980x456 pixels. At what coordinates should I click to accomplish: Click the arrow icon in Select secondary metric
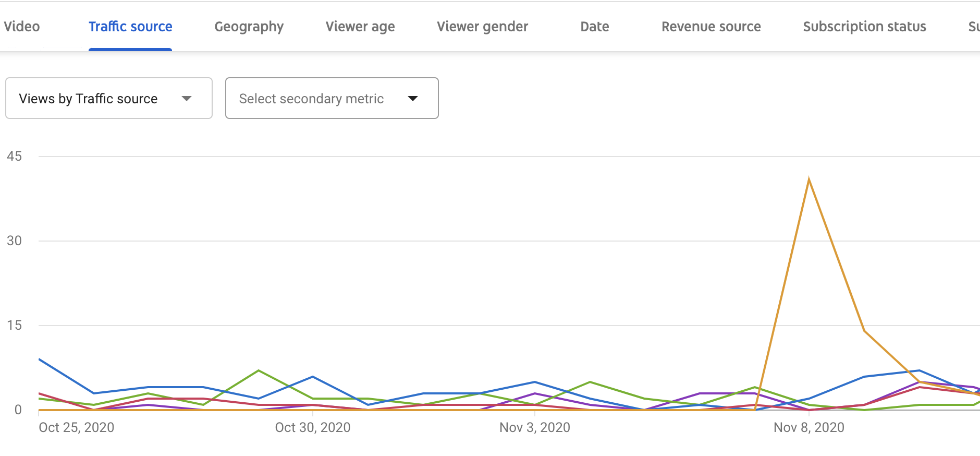pos(413,99)
